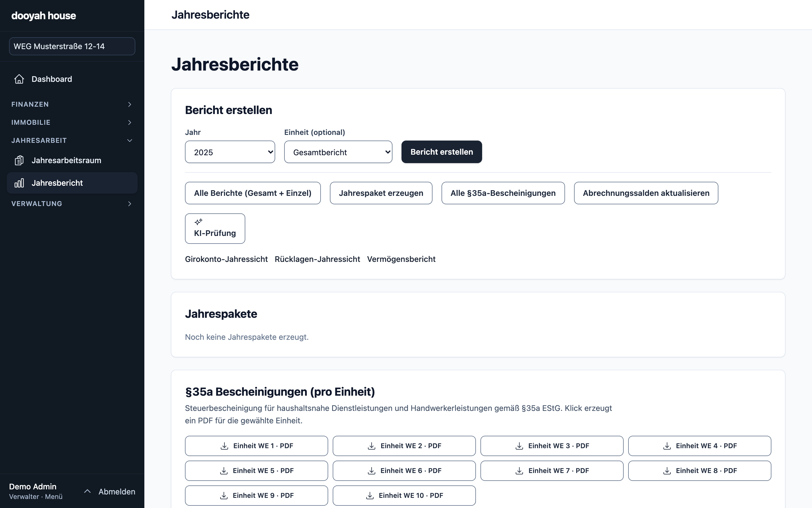Expand the IMMOBILIE sidebar section
Image resolution: width=812 pixels, height=508 pixels.
(72, 122)
